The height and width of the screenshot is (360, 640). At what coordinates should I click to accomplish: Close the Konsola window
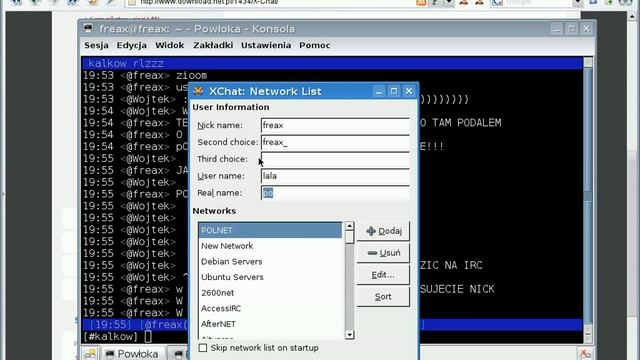tap(587, 29)
